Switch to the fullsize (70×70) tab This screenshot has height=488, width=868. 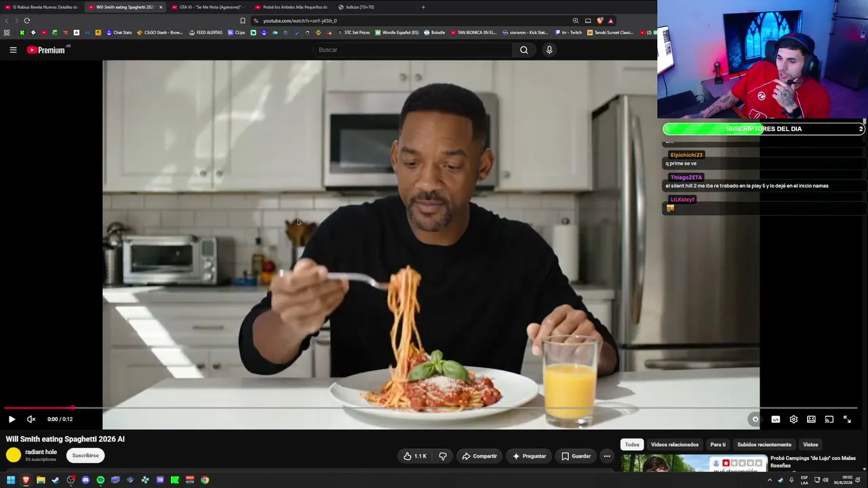[x=375, y=7]
